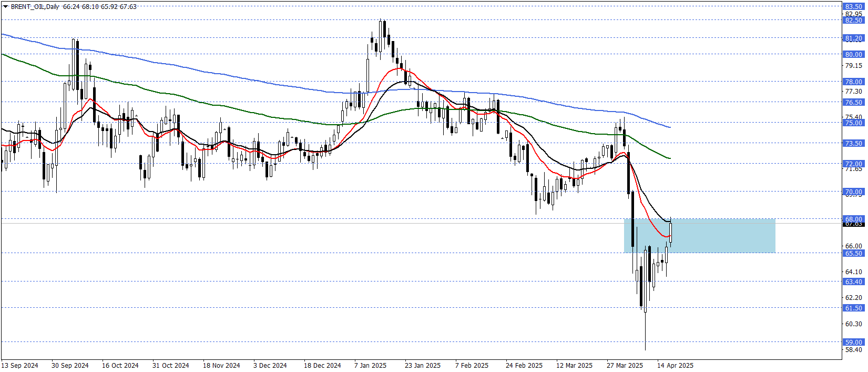The height and width of the screenshot is (372, 868).
Task: Click the 83.50 price level label
Action: pyautogui.click(x=853, y=6)
